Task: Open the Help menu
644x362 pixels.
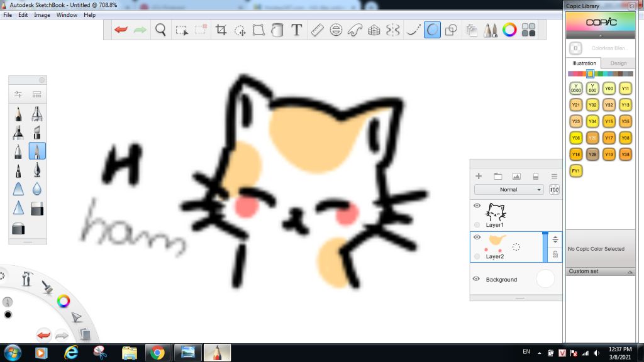Action: coord(89,15)
